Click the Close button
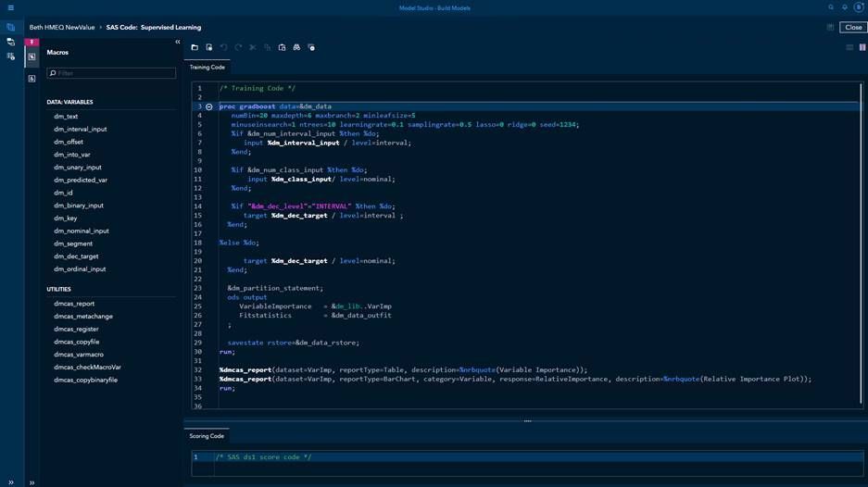Viewport: 868px width, 487px height. (x=852, y=28)
